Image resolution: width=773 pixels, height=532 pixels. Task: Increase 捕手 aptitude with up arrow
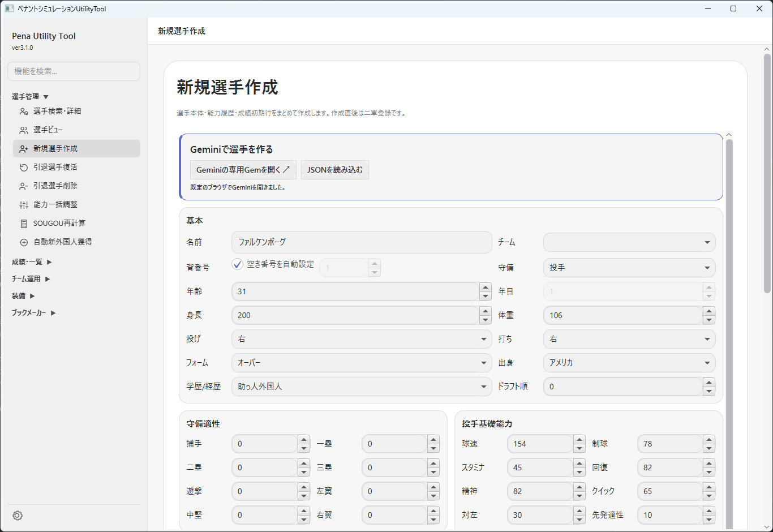304,439
